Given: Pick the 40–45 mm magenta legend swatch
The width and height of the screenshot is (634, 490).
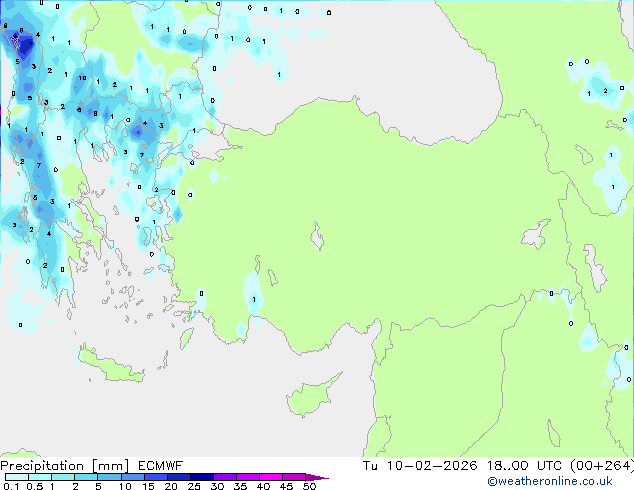Looking at the screenshot, I should (x=271, y=477).
